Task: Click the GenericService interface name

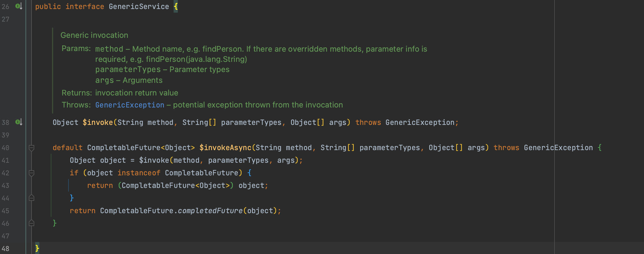Action: pyautogui.click(x=139, y=7)
